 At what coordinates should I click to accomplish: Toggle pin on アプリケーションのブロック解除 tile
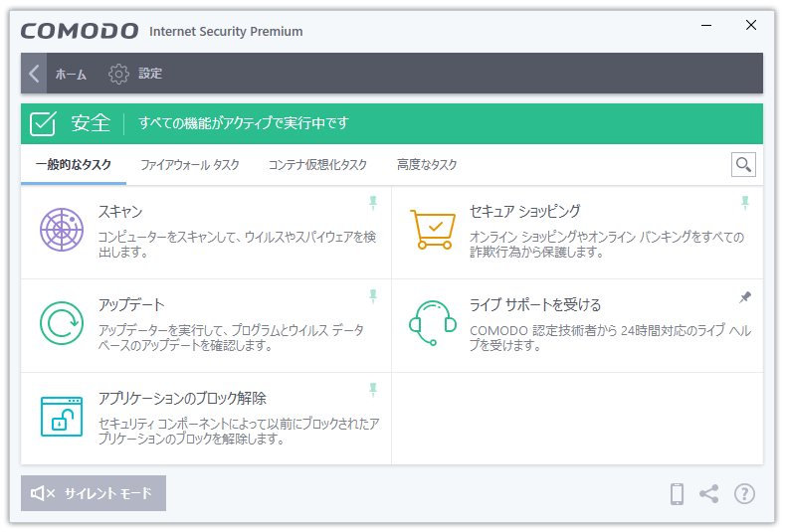[x=373, y=390]
